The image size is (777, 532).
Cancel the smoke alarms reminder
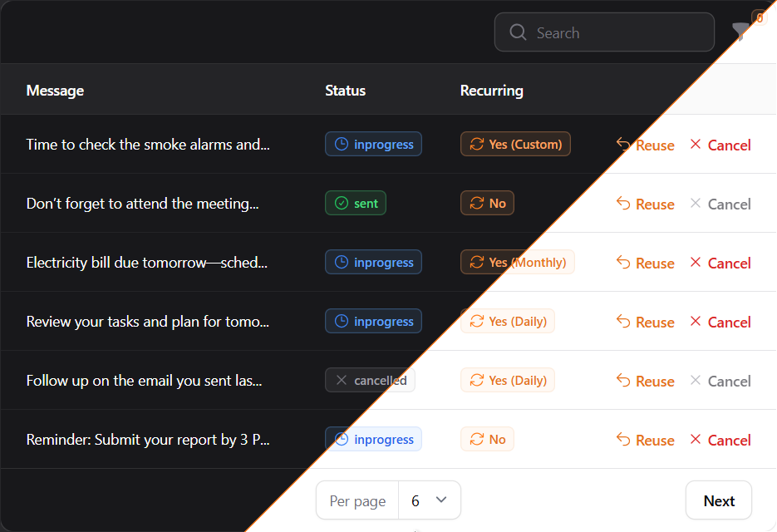pyautogui.click(x=720, y=145)
